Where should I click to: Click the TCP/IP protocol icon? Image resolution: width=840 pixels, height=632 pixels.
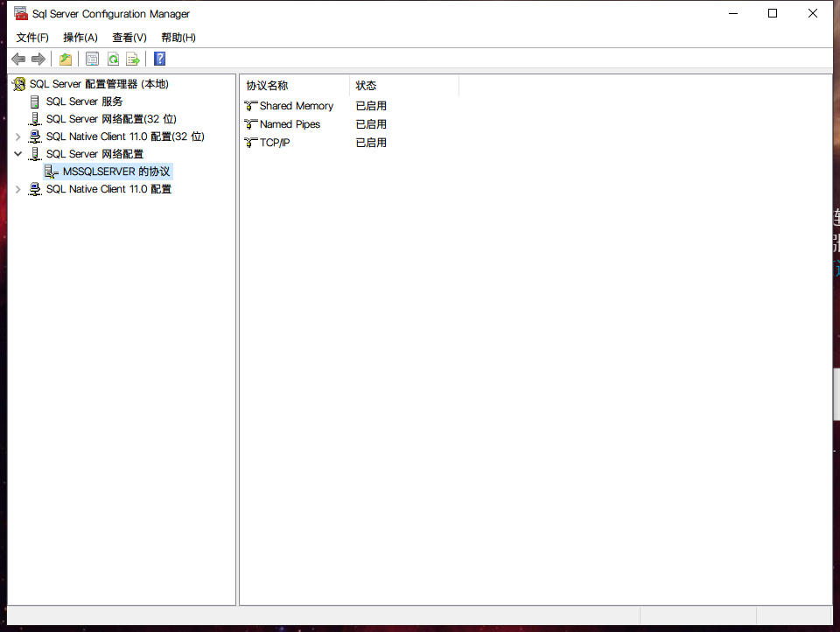pyautogui.click(x=251, y=143)
